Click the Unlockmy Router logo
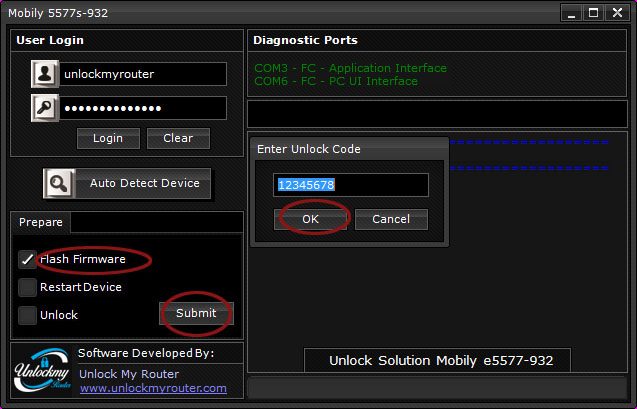 pos(43,370)
